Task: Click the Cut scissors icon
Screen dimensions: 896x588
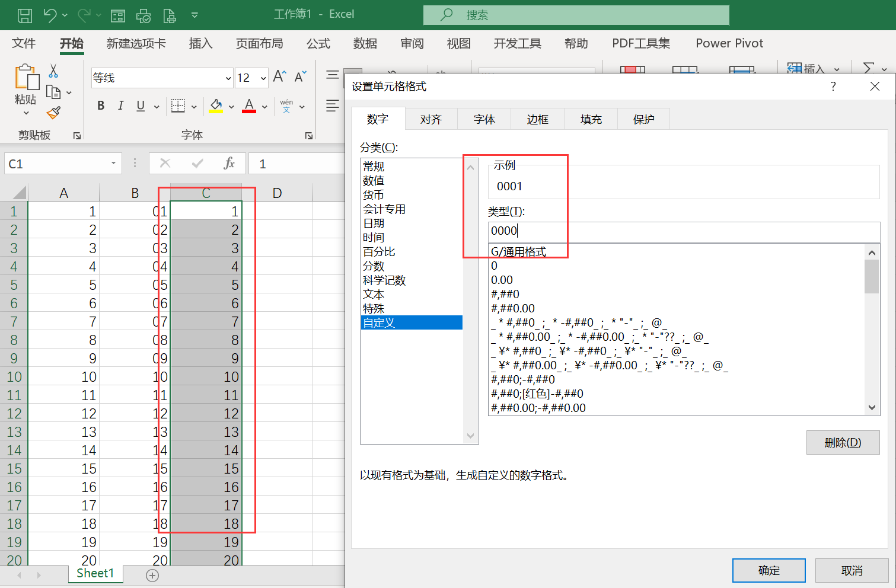Action: pos(53,72)
